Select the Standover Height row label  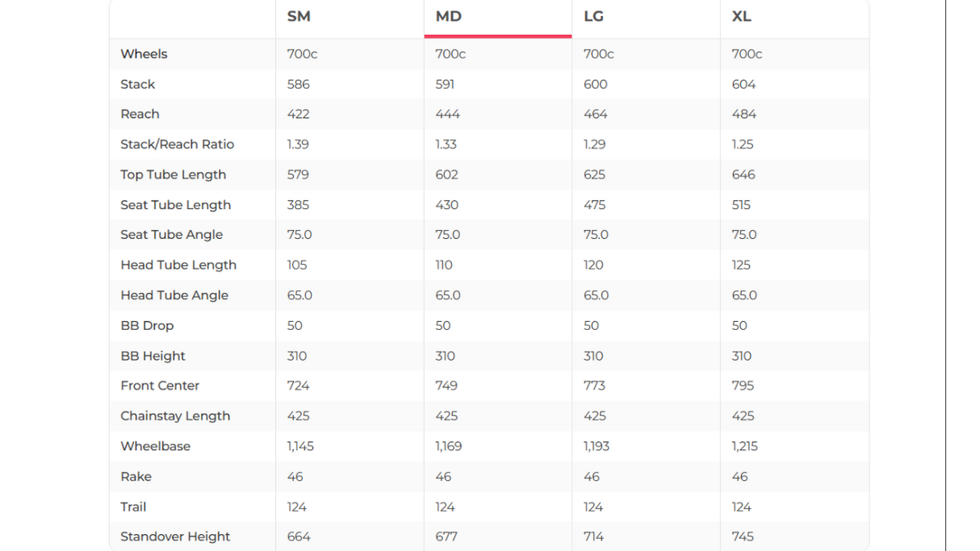click(175, 536)
